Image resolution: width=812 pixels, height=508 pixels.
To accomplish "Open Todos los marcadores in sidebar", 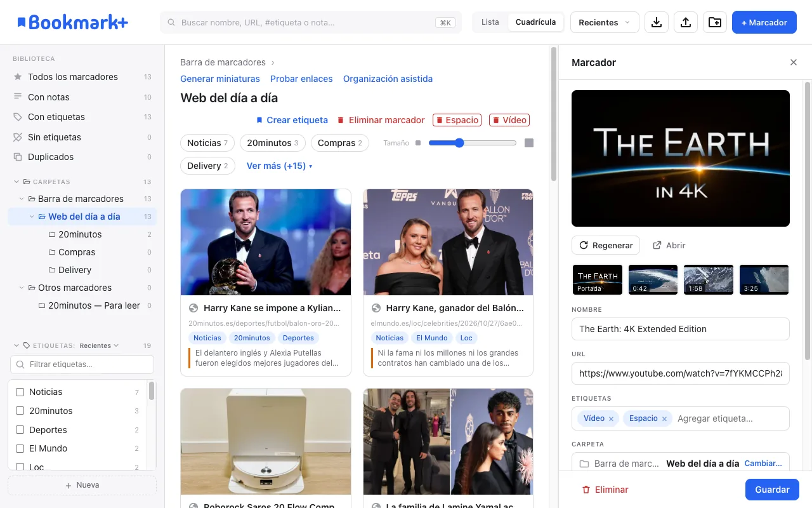I will point(82,77).
